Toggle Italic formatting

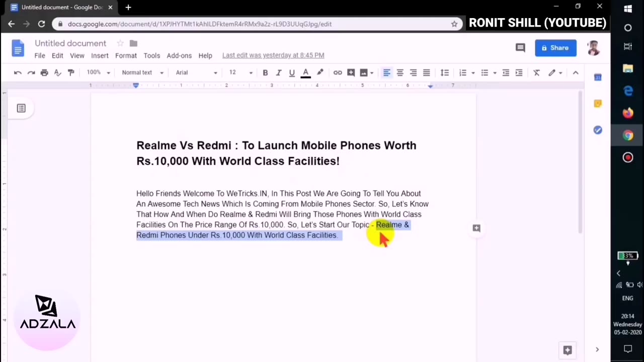[279, 73]
